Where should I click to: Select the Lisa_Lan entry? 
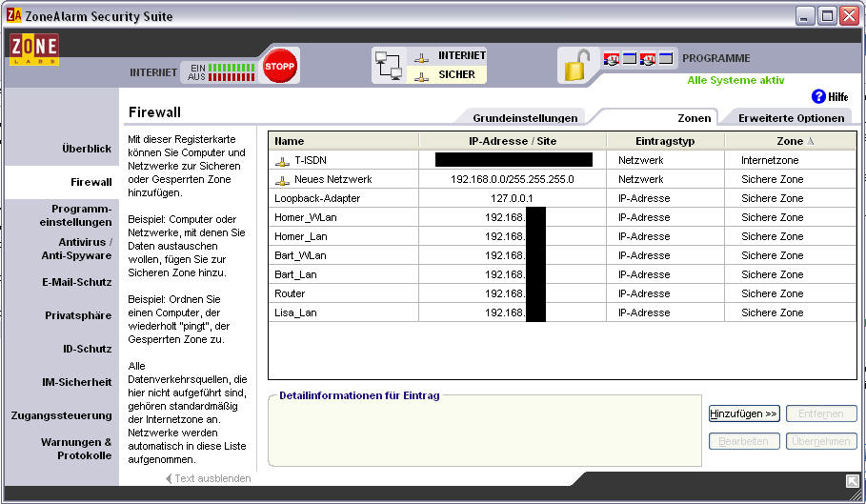[x=295, y=312]
